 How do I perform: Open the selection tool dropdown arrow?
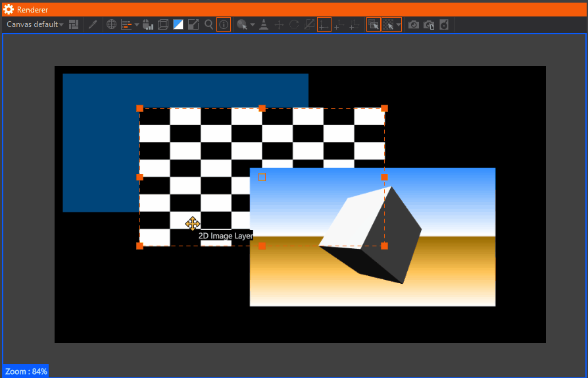[253, 24]
